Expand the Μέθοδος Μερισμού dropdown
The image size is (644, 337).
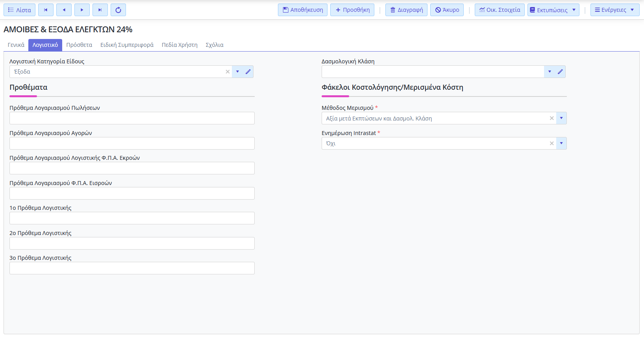click(561, 118)
